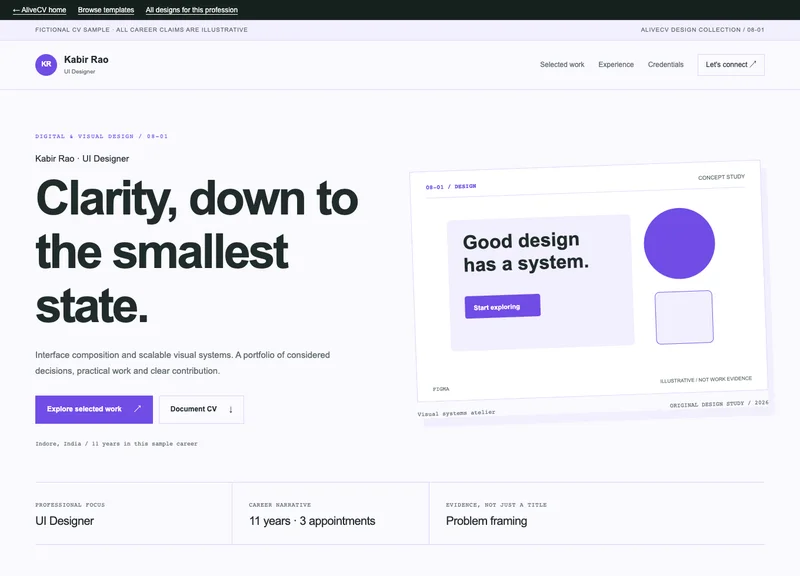Viewport: 800px width, 576px height.
Task: Jump to Selected work section
Action: tap(562, 64)
